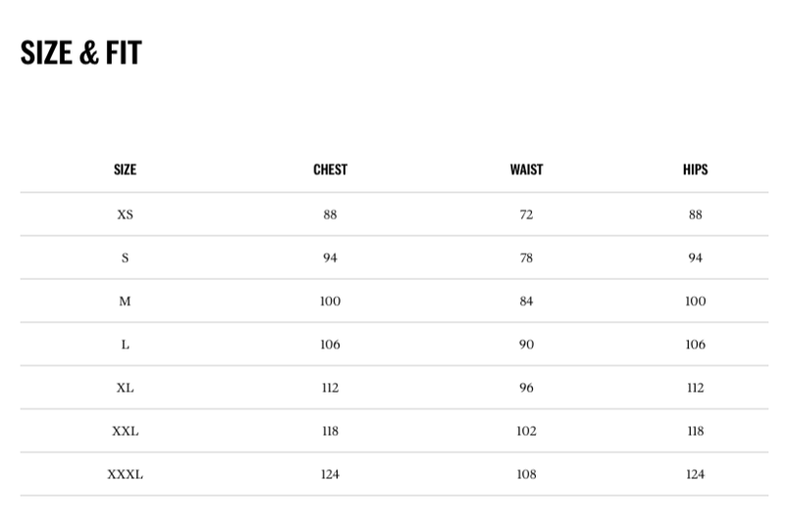Click chest value 88 for XS
The height and width of the screenshot is (532, 785).
coord(330,215)
